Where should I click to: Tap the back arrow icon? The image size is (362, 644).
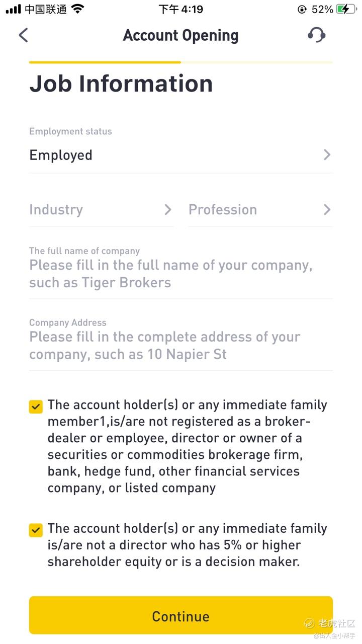[x=24, y=35]
